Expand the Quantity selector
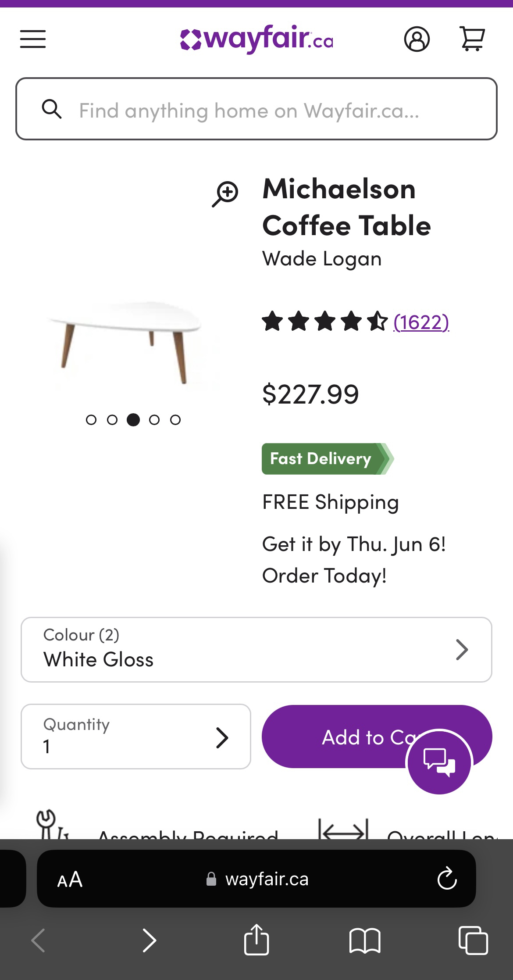This screenshot has height=980, width=513. (136, 736)
